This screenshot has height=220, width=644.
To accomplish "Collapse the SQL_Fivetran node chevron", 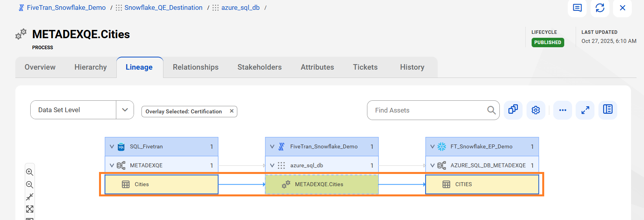I will point(112,146).
